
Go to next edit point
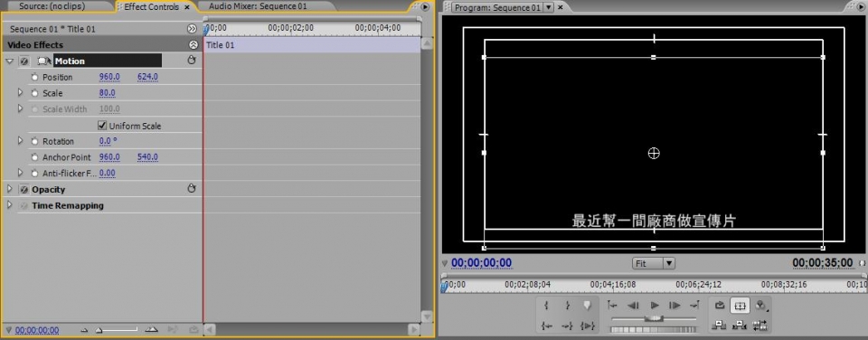point(694,305)
